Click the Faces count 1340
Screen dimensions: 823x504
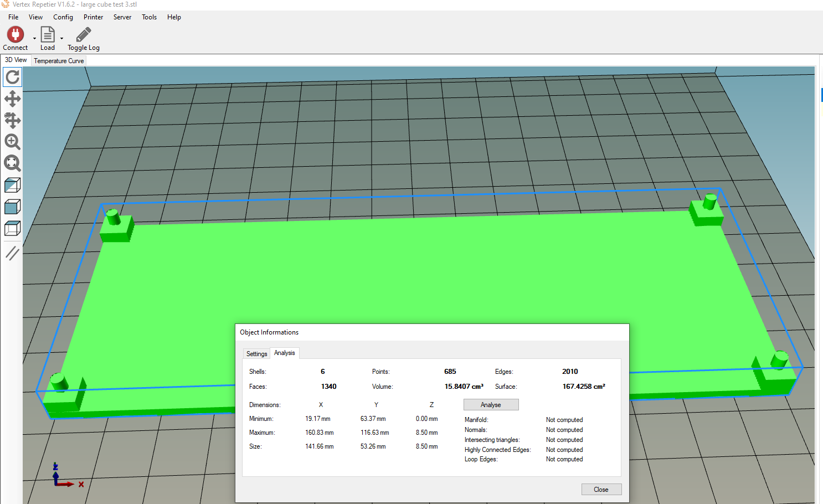329,387
